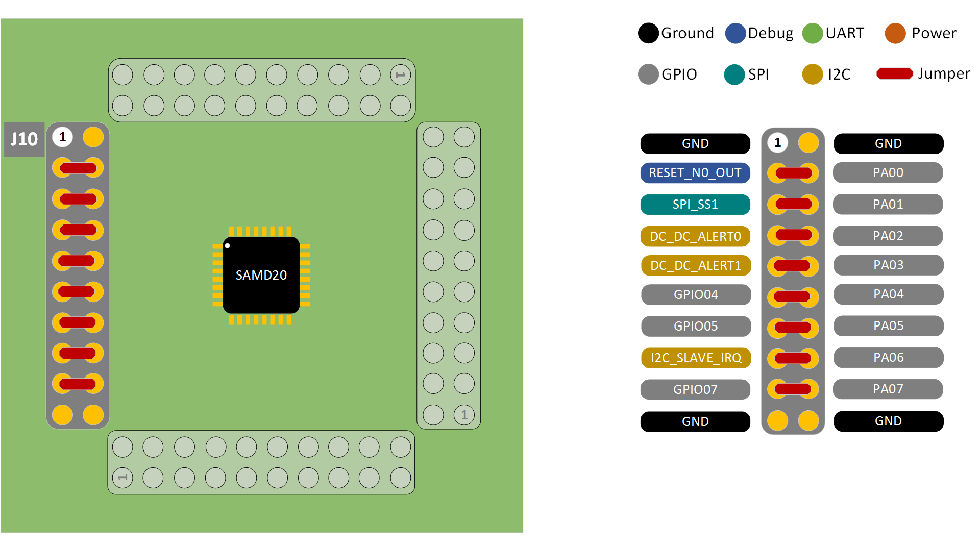The height and width of the screenshot is (551, 980).
Task: Select the Debug legend color icon
Action: 736,33
